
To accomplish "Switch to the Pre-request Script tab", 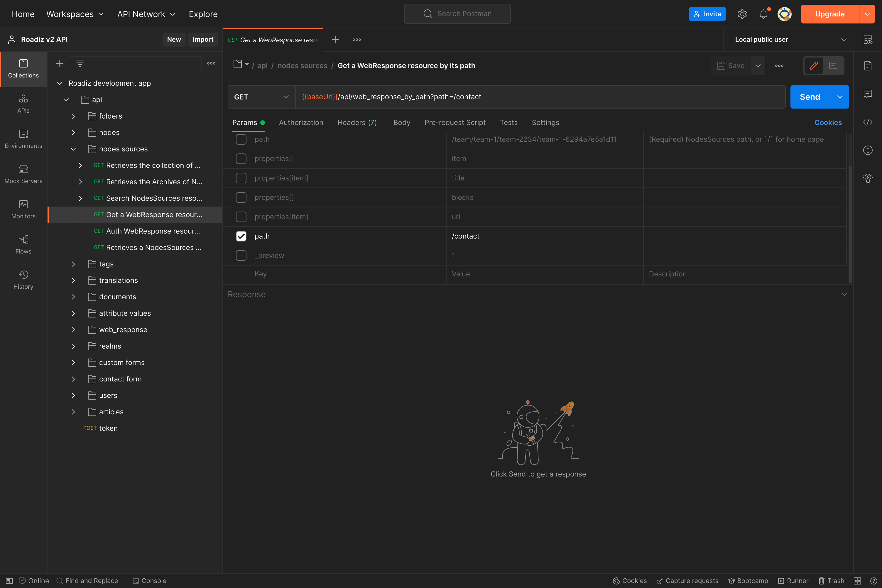I will [455, 123].
